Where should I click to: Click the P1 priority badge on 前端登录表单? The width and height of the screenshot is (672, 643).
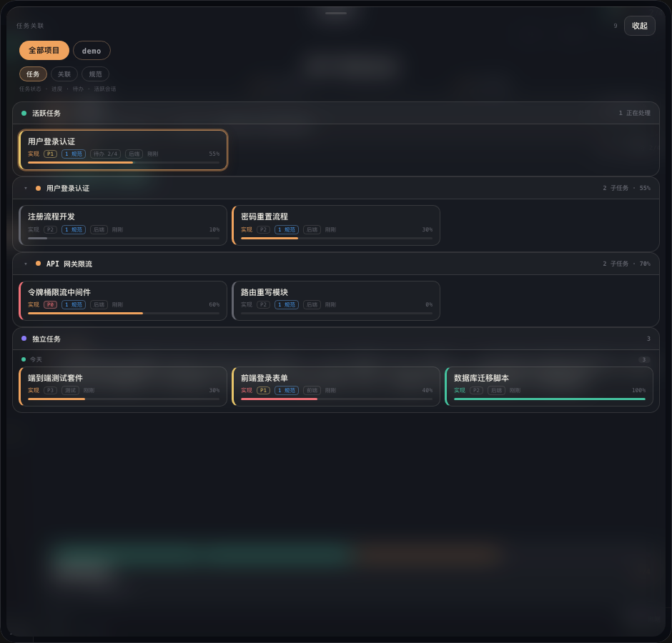click(264, 390)
